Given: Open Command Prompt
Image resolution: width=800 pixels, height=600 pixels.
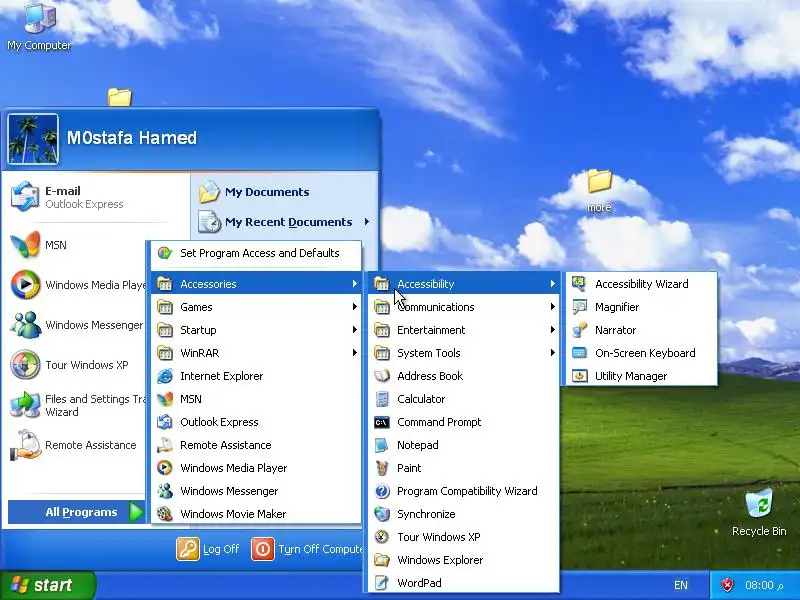Looking at the screenshot, I should pos(463,422).
